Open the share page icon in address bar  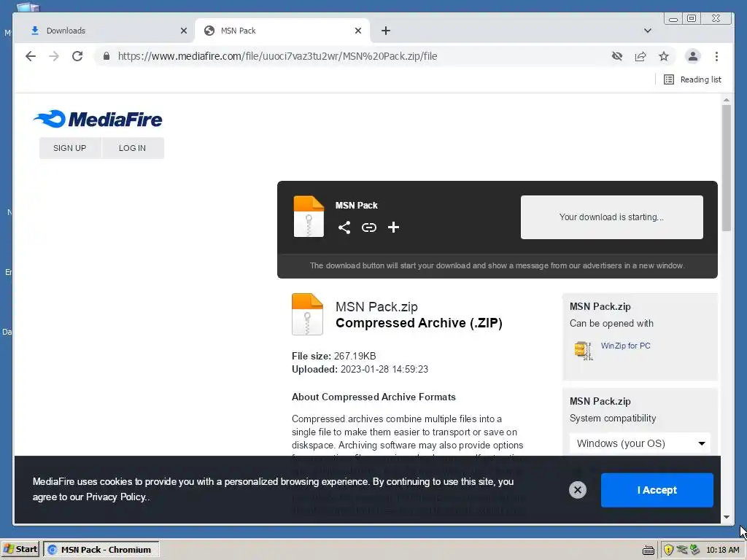(640, 56)
